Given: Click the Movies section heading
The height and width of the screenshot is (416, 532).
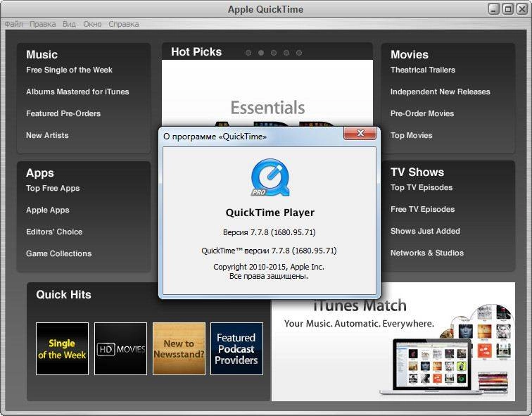Looking at the screenshot, I should click(410, 55).
